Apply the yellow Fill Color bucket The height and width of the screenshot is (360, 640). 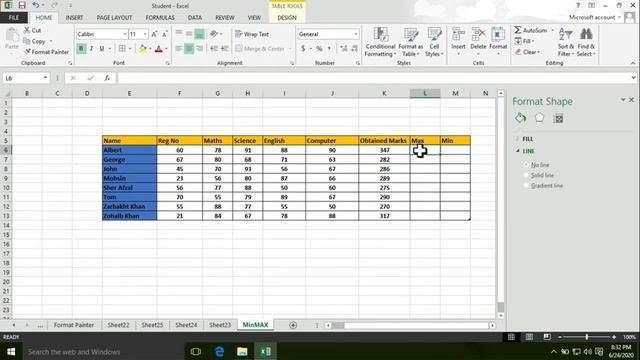click(142, 49)
